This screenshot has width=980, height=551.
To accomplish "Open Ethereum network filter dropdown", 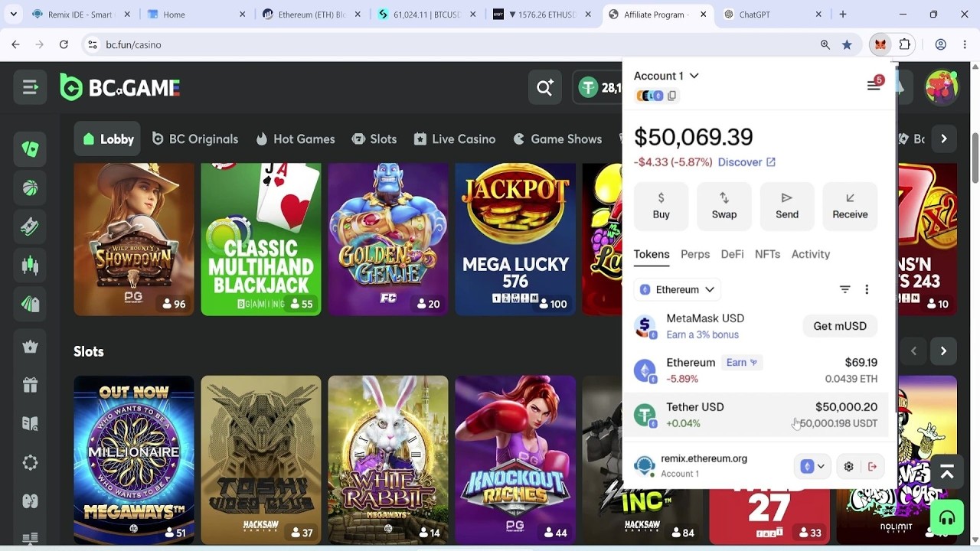I will tap(678, 289).
